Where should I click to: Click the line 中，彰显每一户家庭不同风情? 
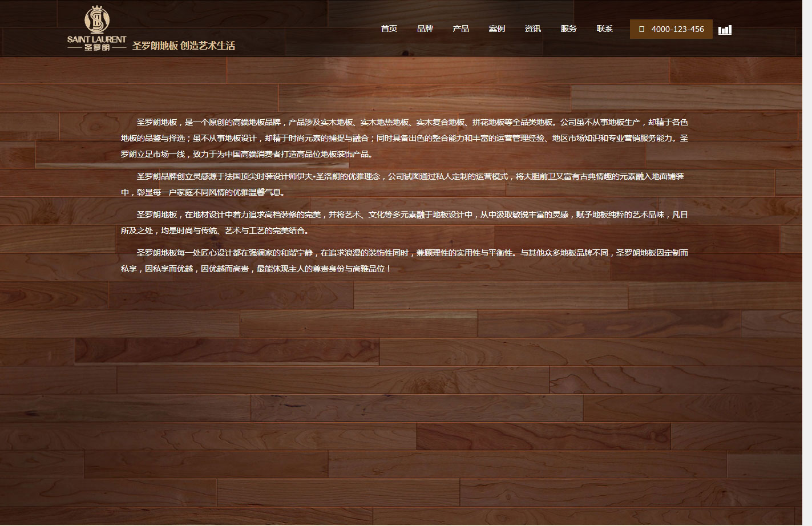coord(204,192)
